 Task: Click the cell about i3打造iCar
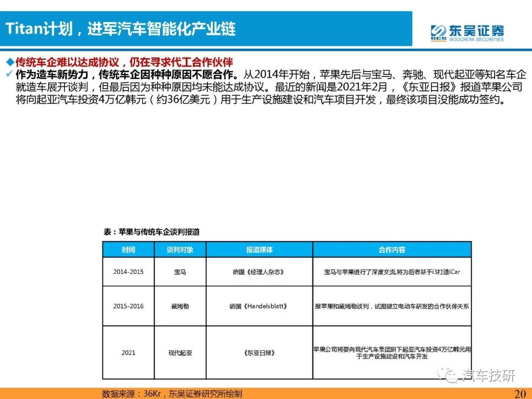(x=392, y=272)
